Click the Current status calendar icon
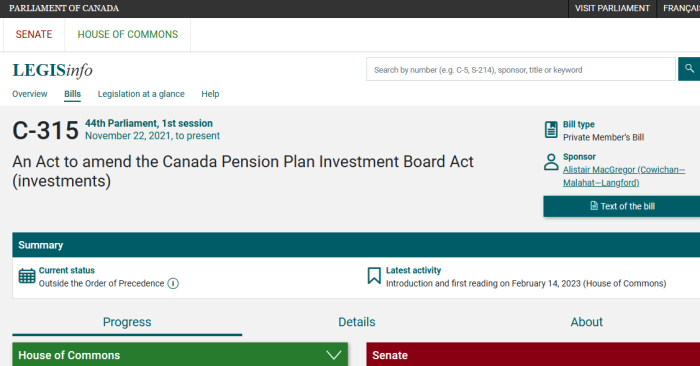 (27, 276)
